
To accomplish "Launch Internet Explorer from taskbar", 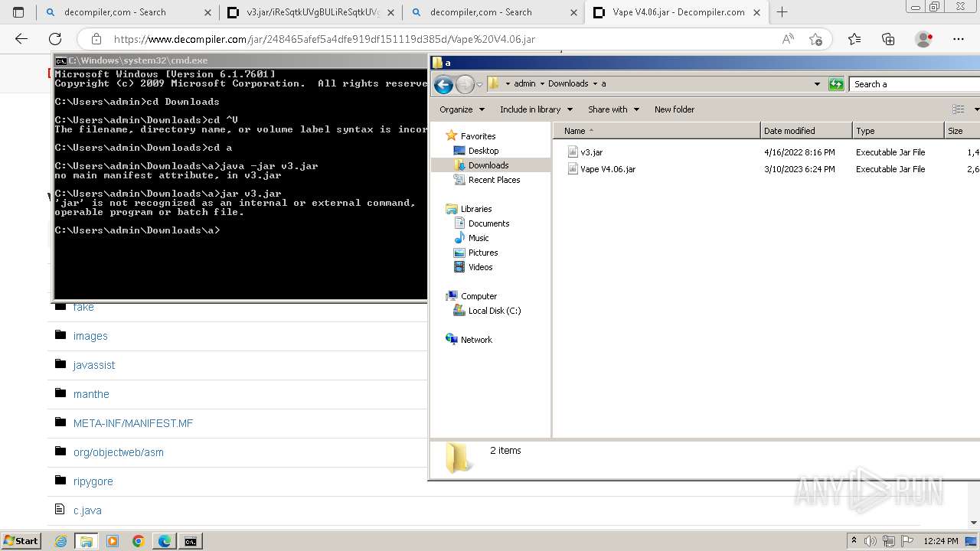I will pyautogui.click(x=61, y=541).
